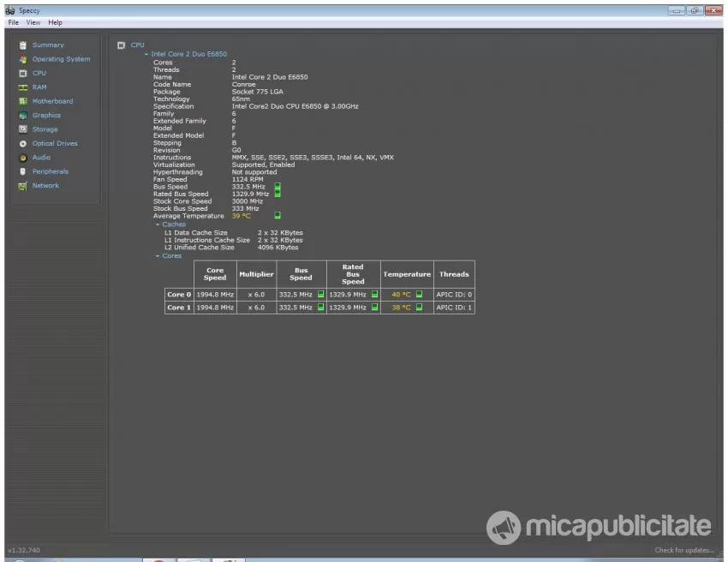Open the File menu
This screenshot has width=728, height=562.
(x=14, y=22)
